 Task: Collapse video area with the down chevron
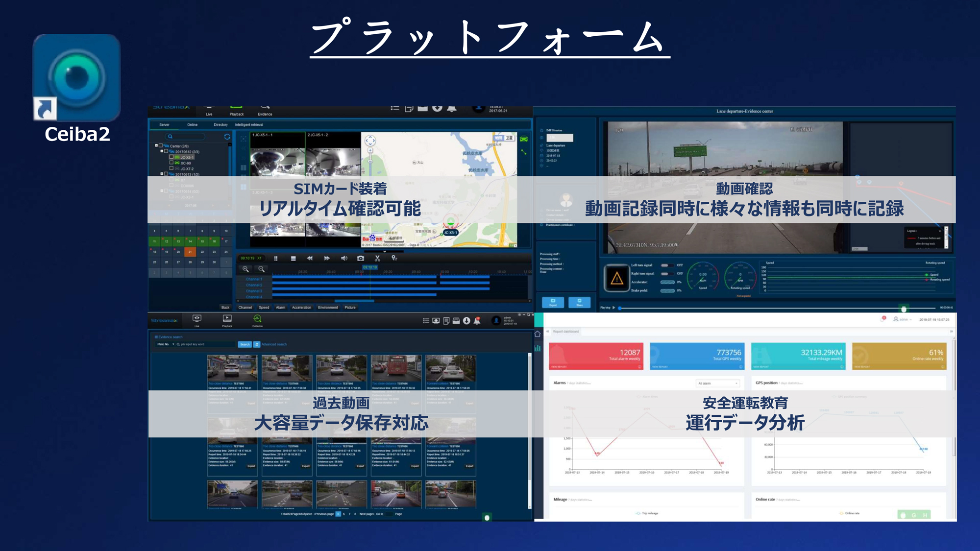point(385,252)
